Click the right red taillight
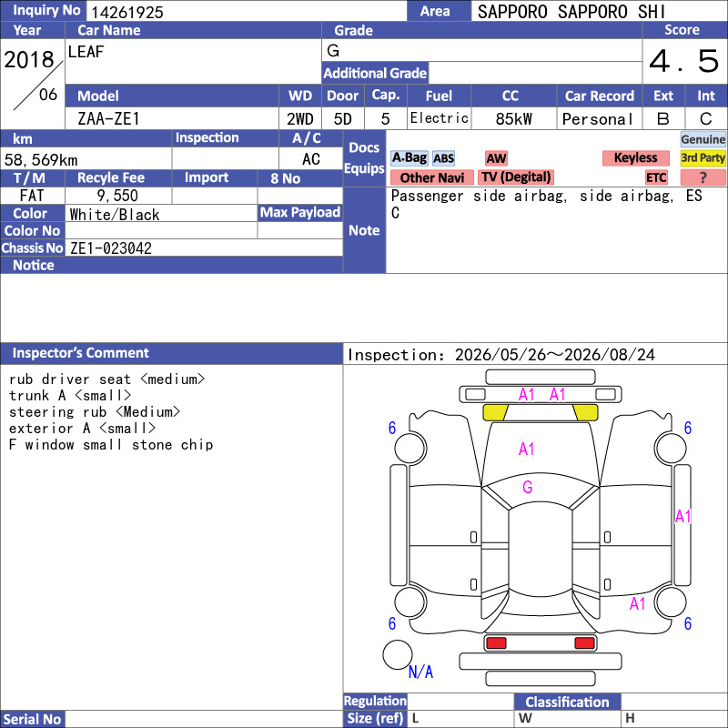 584,643
